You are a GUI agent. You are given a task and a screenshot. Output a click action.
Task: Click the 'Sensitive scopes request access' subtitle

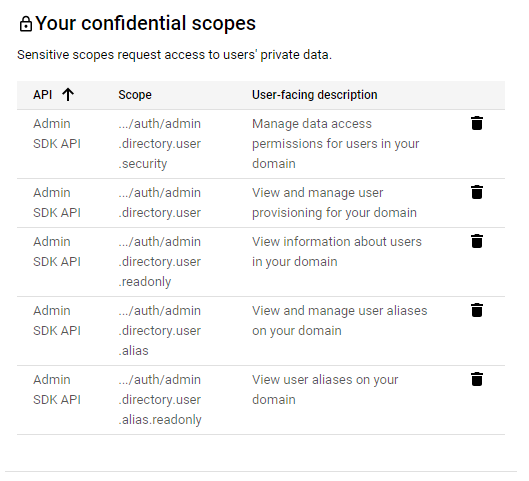[x=174, y=55]
